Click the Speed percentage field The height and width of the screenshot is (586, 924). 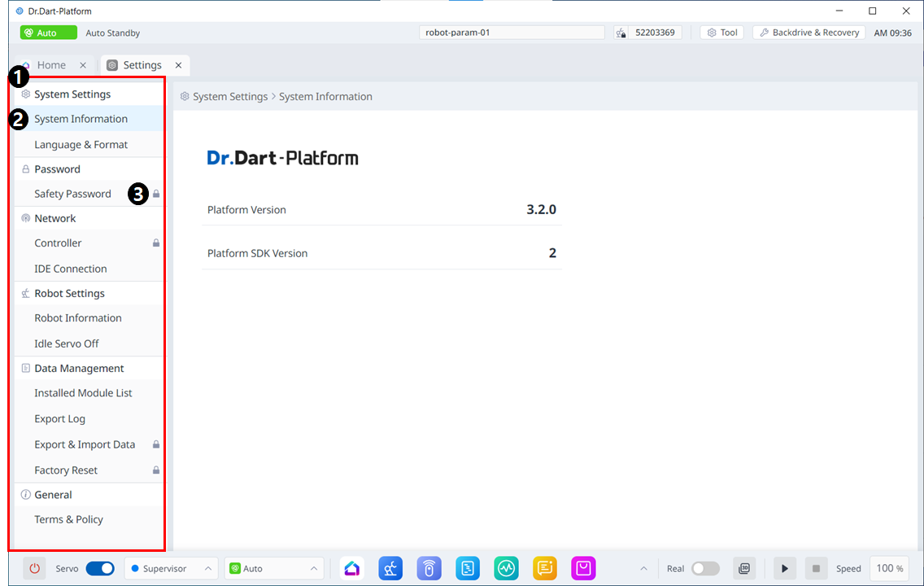[x=889, y=568]
